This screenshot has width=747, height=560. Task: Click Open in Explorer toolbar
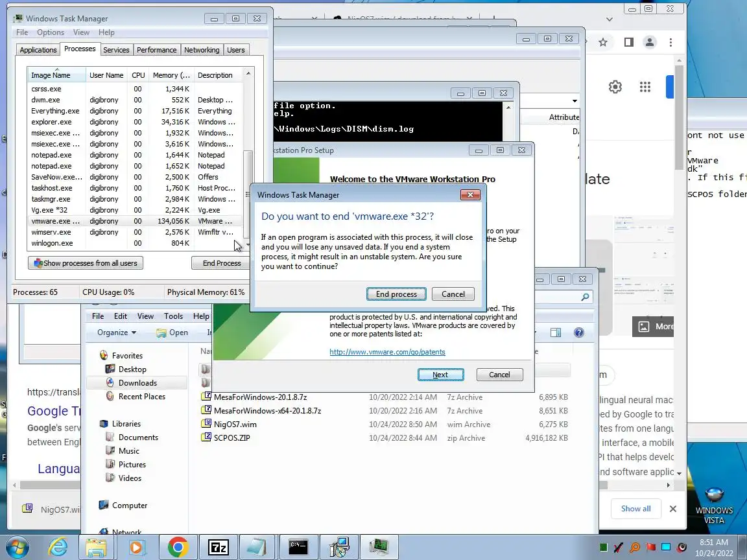tap(172, 332)
